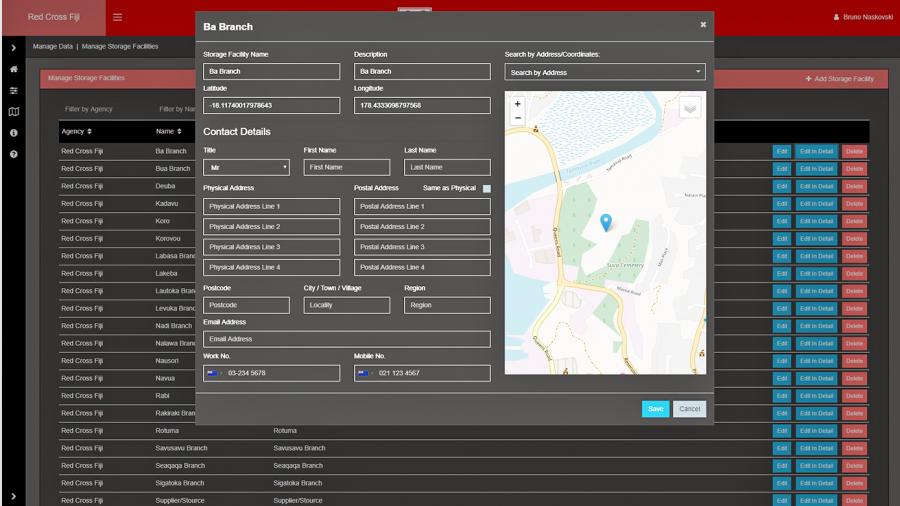Expand the sidebar with top chevron
This screenshot has height=506, width=900.
pos(14,48)
